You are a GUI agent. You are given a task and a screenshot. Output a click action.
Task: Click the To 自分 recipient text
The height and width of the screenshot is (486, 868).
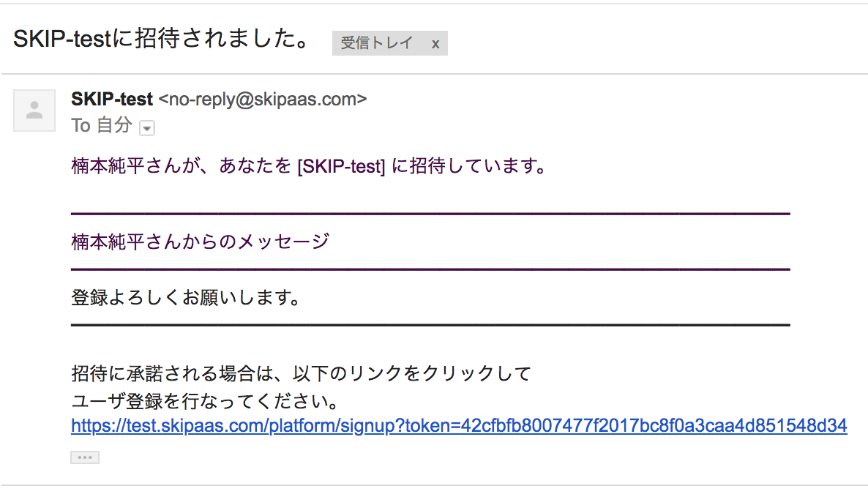pyautogui.click(x=102, y=125)
